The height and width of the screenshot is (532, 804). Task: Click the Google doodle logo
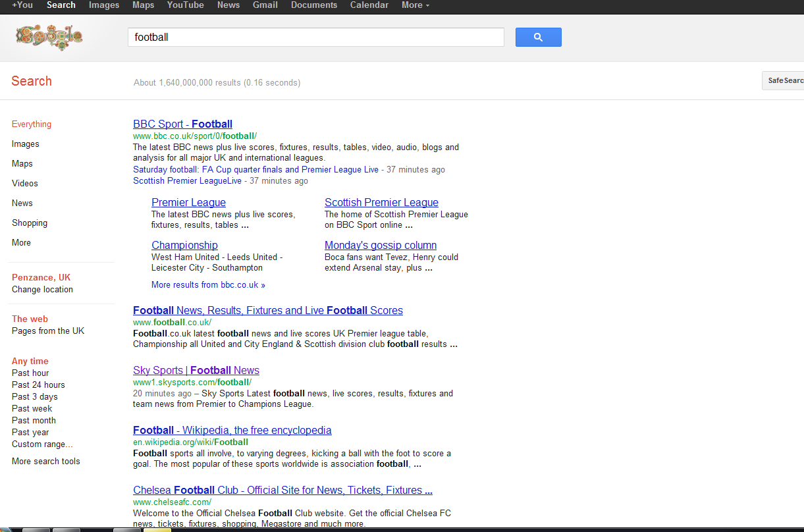tap(49, 37)
